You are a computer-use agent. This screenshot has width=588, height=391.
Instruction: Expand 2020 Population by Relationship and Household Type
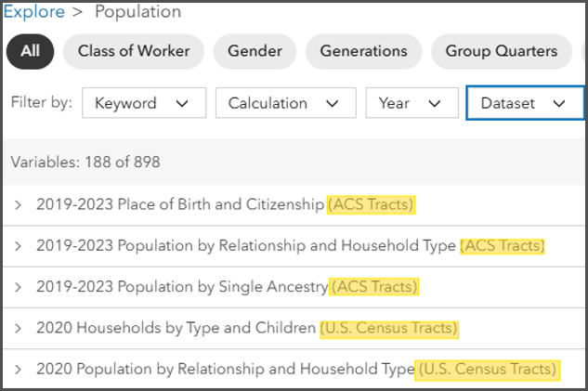pyautogui.click(x=18, y=370)
